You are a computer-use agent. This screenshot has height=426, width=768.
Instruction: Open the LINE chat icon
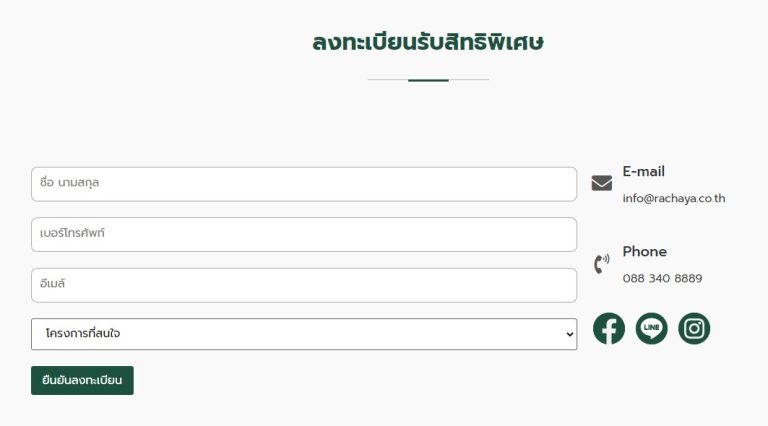coord(651,329)
